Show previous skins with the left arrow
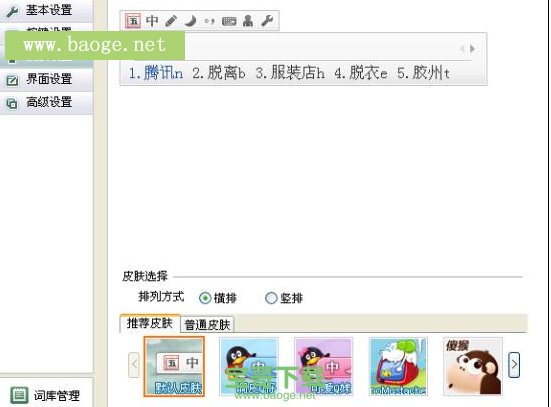Screen dimensions: 551x407 click(134, 365)
